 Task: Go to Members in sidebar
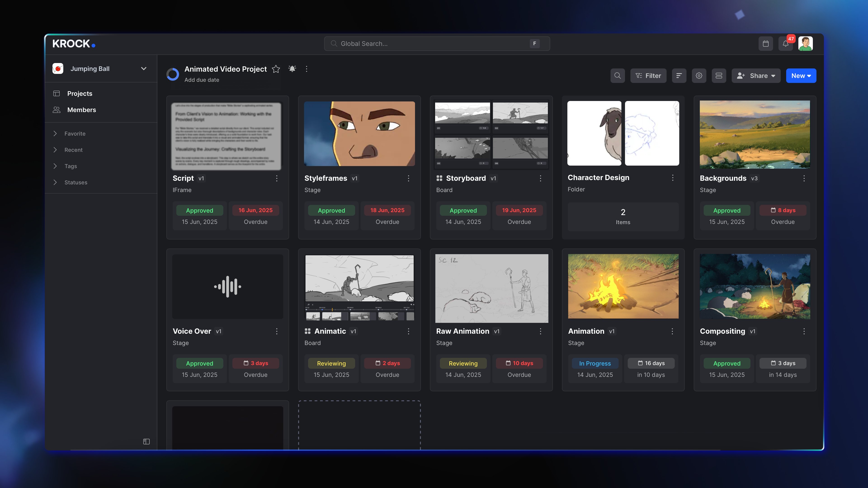[x=82, y=110]
